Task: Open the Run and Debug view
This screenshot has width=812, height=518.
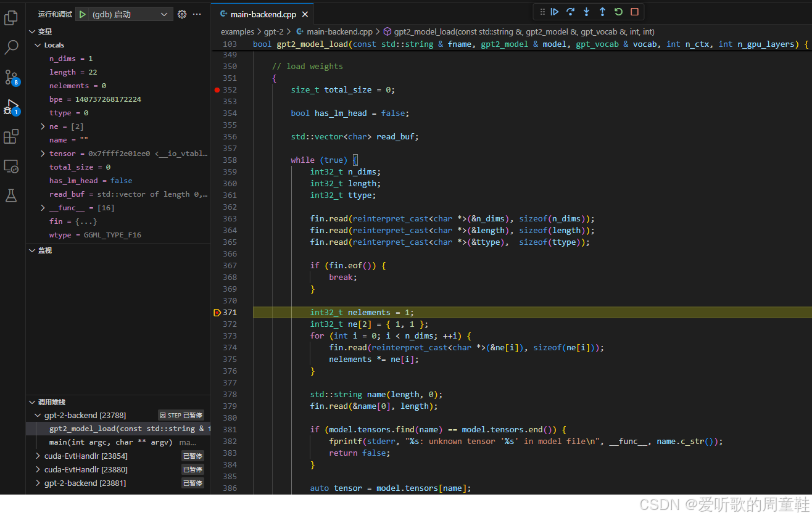Action: tap(11, 107)
